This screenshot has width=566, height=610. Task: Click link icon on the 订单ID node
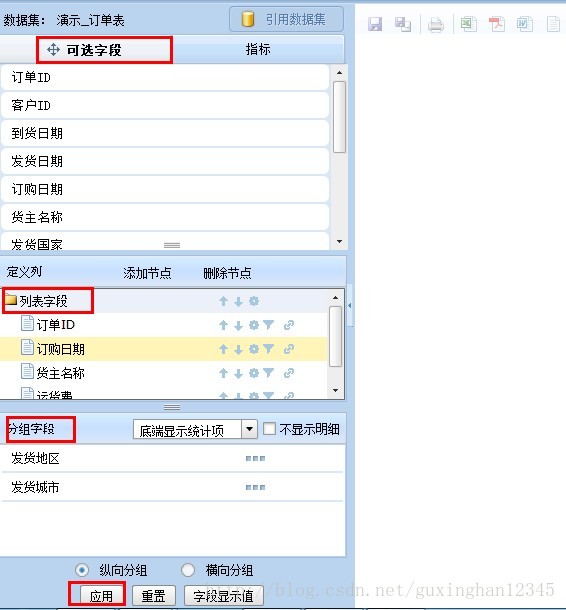click(289, 325)
